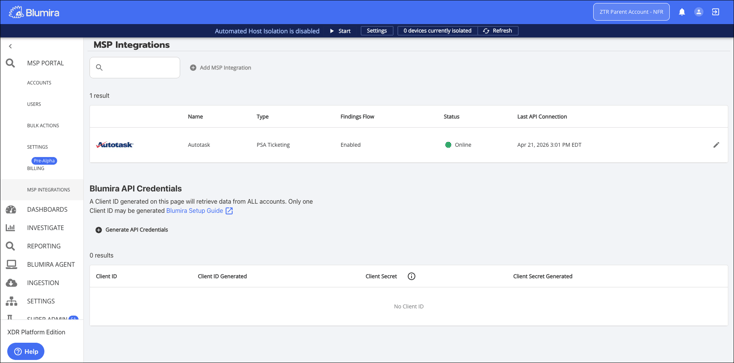Click the Pre-Alpha badge
Screen dimensions: 734x363
(44, 161)
